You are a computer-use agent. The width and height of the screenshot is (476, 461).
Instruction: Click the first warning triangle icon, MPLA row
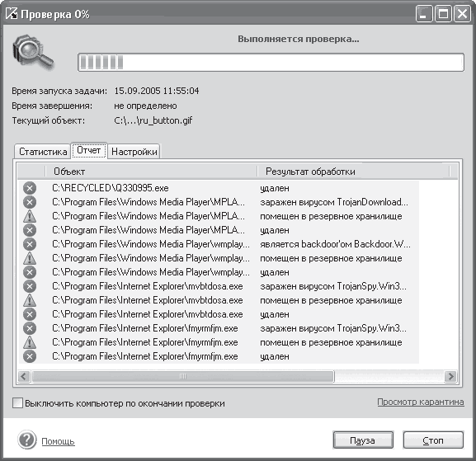30,216
